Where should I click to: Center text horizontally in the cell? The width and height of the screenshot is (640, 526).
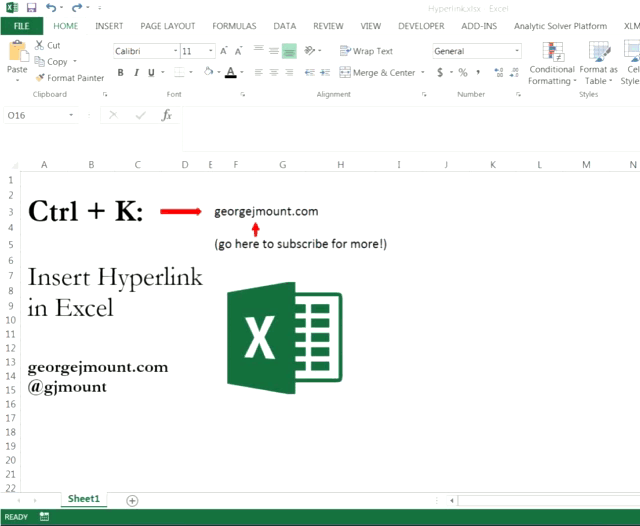coord(274,73)
